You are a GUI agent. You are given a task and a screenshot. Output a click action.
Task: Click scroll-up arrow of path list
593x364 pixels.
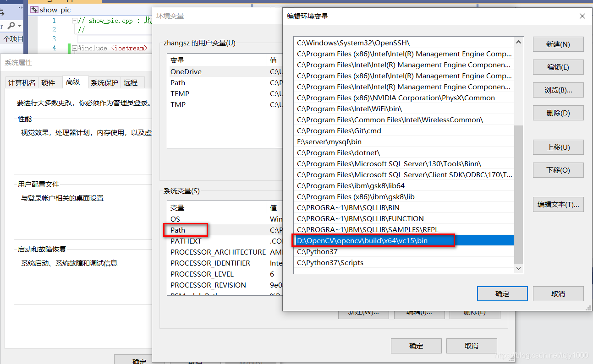519,42
